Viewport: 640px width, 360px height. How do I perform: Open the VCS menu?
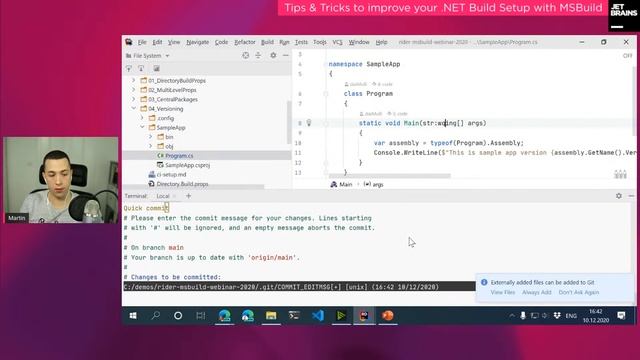coord(338,42)
